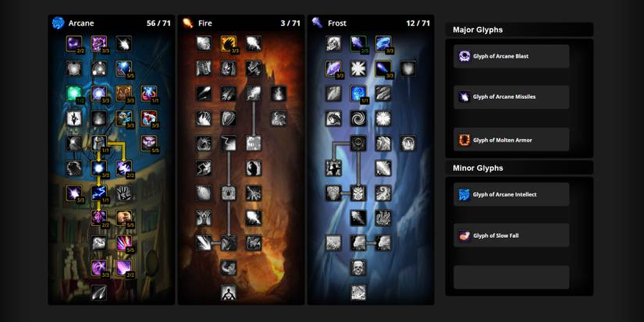Click the Glyph of Slow Fall slot
Image resolution: width=644 pixels, height=322 pixels.
[511, 235]
